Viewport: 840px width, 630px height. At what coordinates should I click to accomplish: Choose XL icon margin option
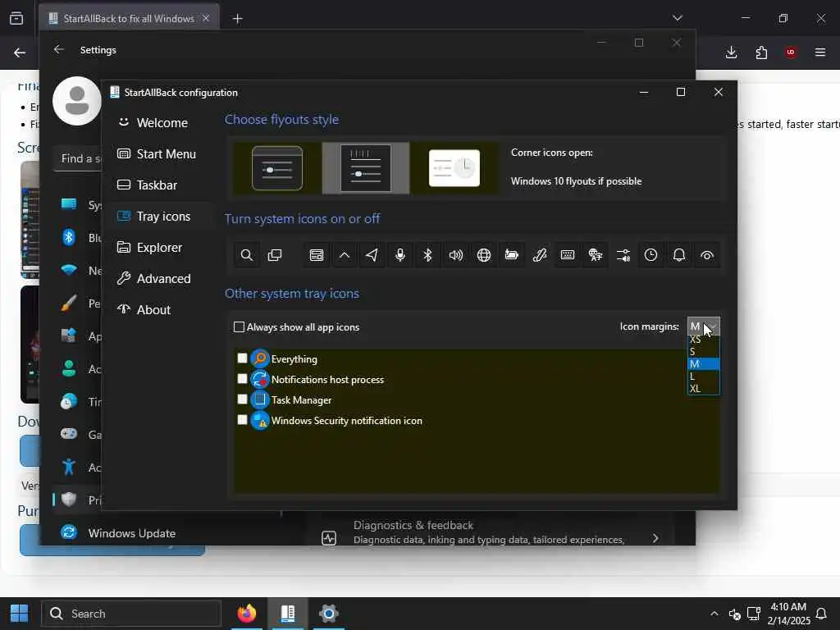[x=703, y=388]
